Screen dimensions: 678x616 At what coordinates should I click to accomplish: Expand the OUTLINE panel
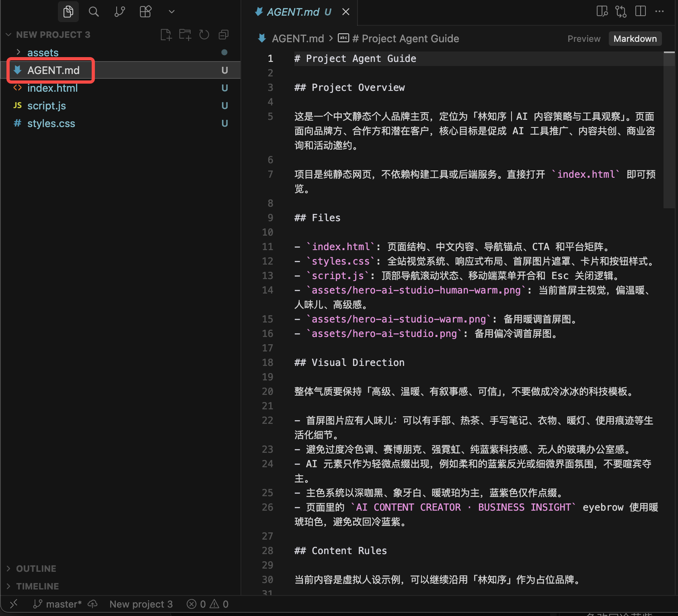coord(36,569)
